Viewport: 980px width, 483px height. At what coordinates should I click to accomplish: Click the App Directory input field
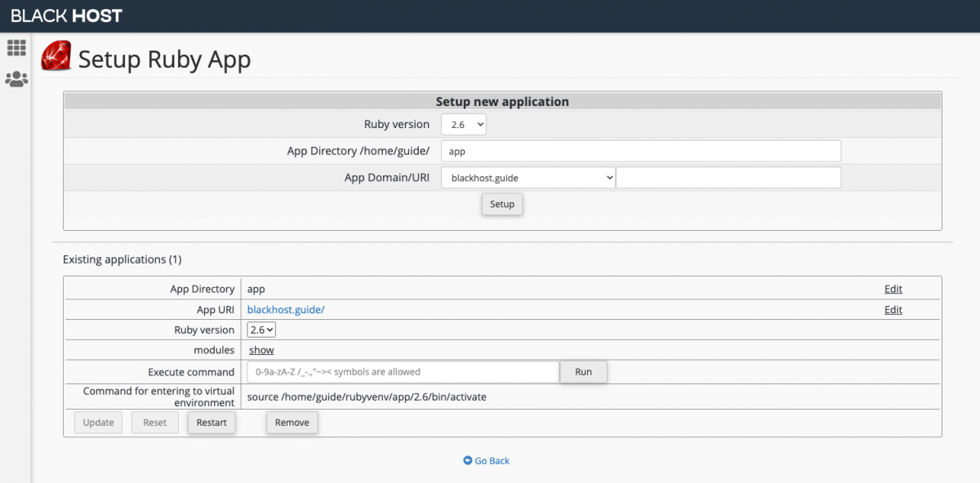[x=641, y=150]
